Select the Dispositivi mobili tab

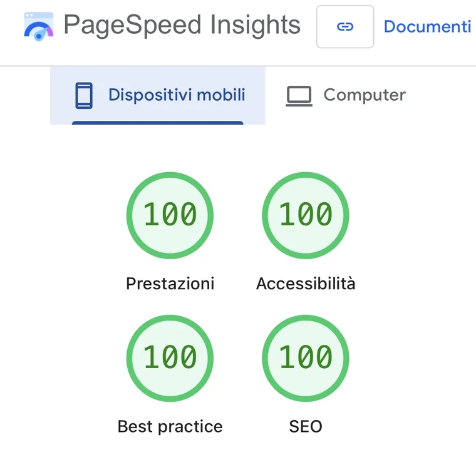[x=158, y=95]
